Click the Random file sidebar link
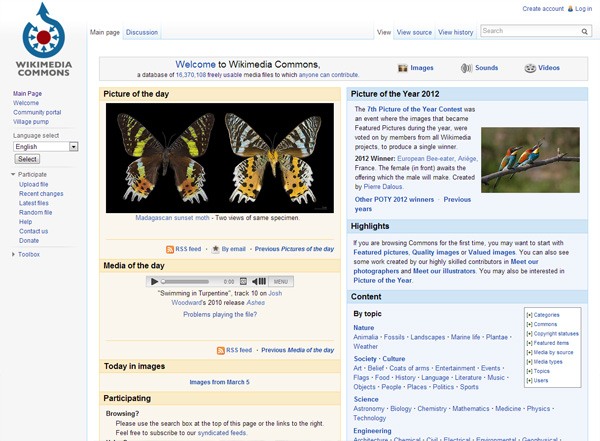This screenshot has height=441, width=600. 36,212
